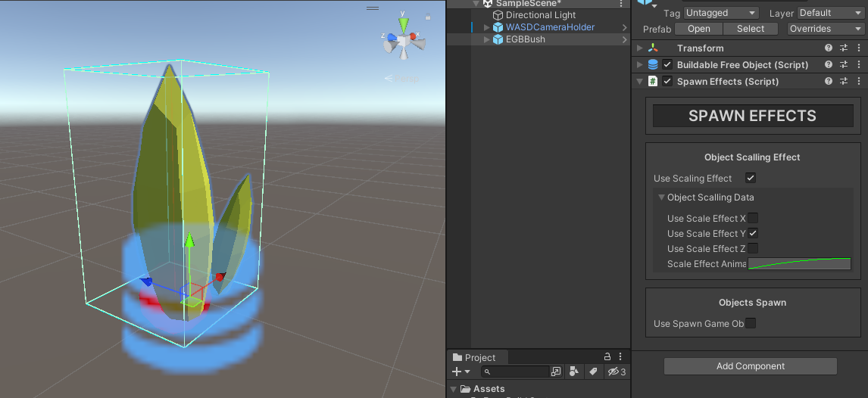Open Transform component three-dot menu
The width and height of the screenshot is (868, 398).
pyautogui.click(x=859, y=48)
